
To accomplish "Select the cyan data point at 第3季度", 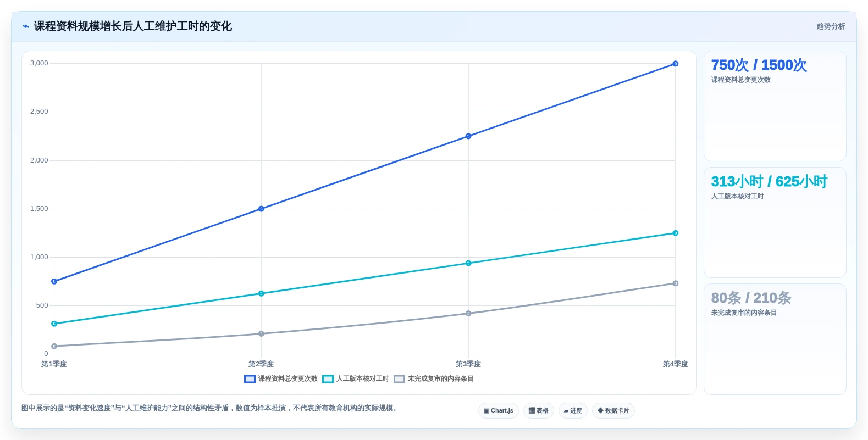I will click(468, 263).
